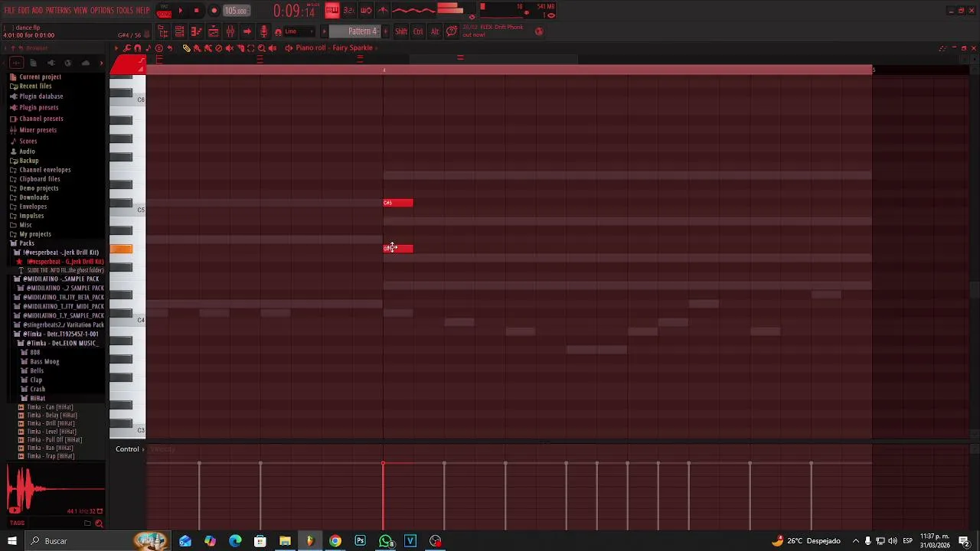Toggle the piano roll magnet snap icon

tap(138, 48)
